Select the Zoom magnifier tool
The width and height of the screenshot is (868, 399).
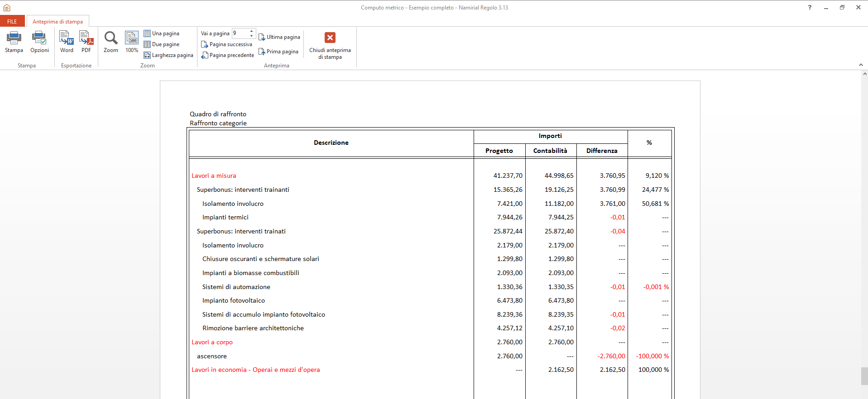(x=110, y=38)
